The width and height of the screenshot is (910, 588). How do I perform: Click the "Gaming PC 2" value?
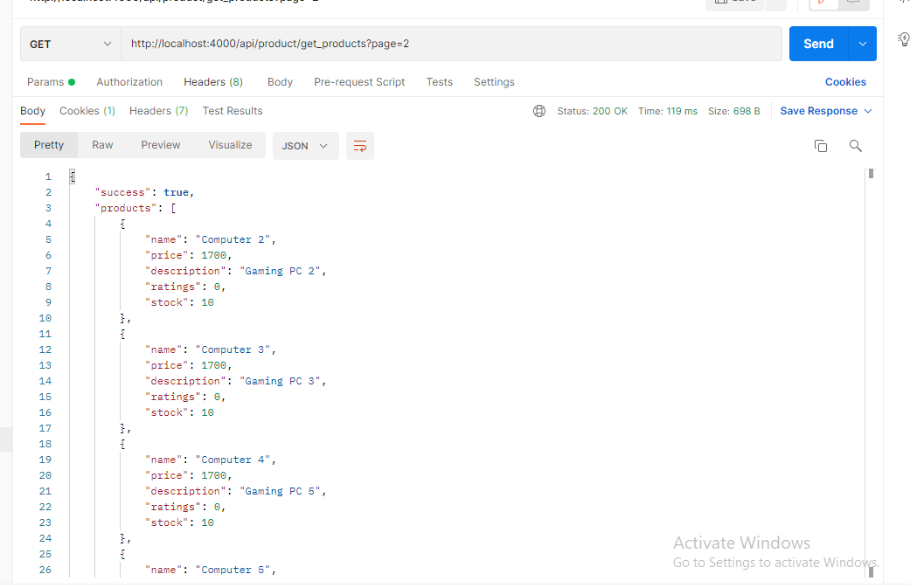pos(280,271)
